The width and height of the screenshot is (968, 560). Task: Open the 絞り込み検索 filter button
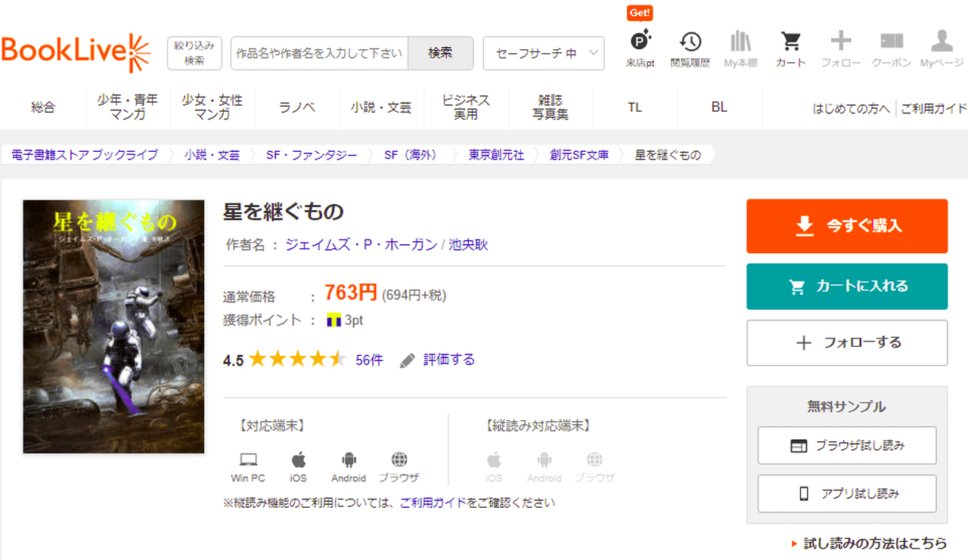(x=194, y=53)
